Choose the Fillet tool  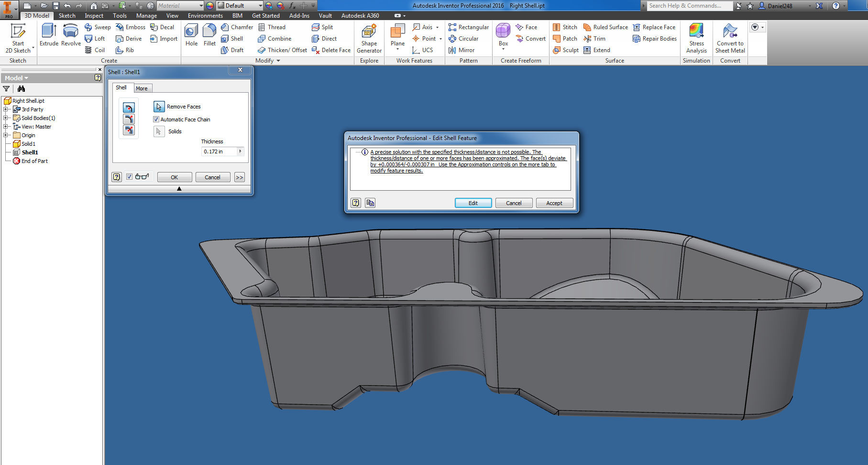coord(209,35)
